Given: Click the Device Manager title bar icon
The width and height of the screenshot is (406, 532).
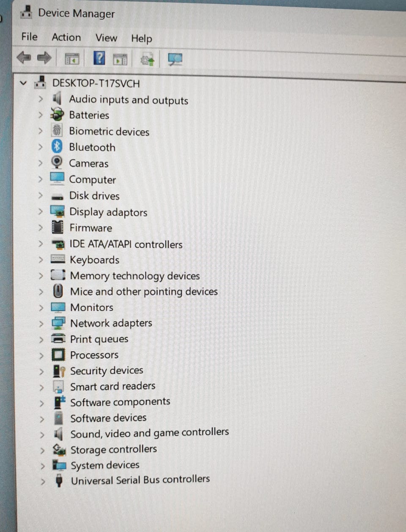Looking at the screenshot, I should 26,12.
